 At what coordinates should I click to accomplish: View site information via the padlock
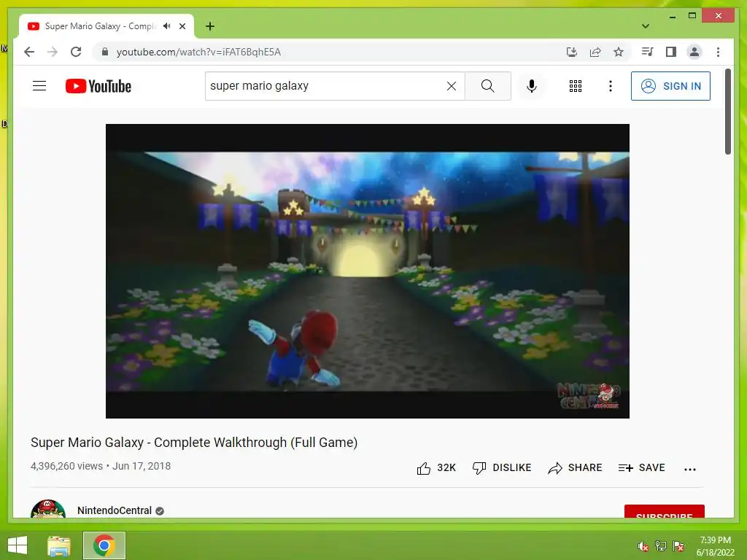pos(105,52)
